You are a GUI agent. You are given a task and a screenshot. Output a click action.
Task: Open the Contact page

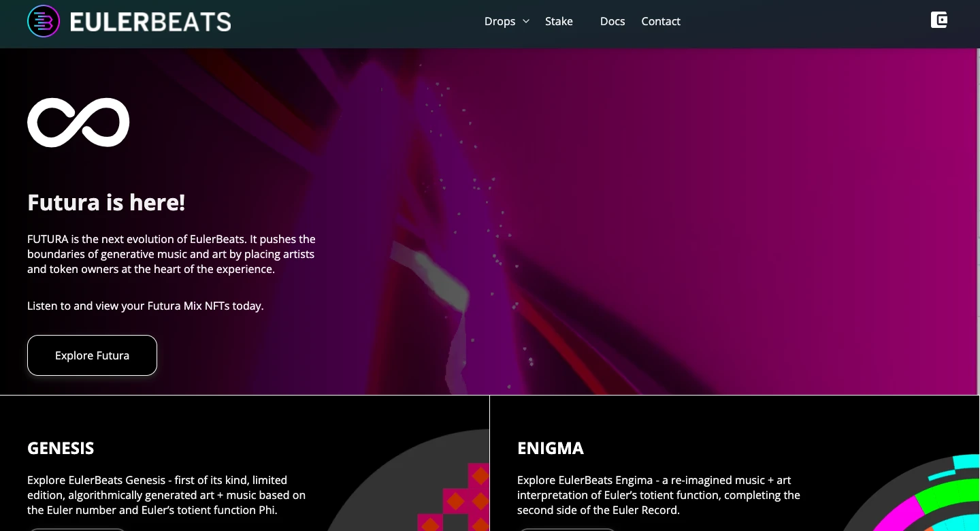click(x=661, y=21)
